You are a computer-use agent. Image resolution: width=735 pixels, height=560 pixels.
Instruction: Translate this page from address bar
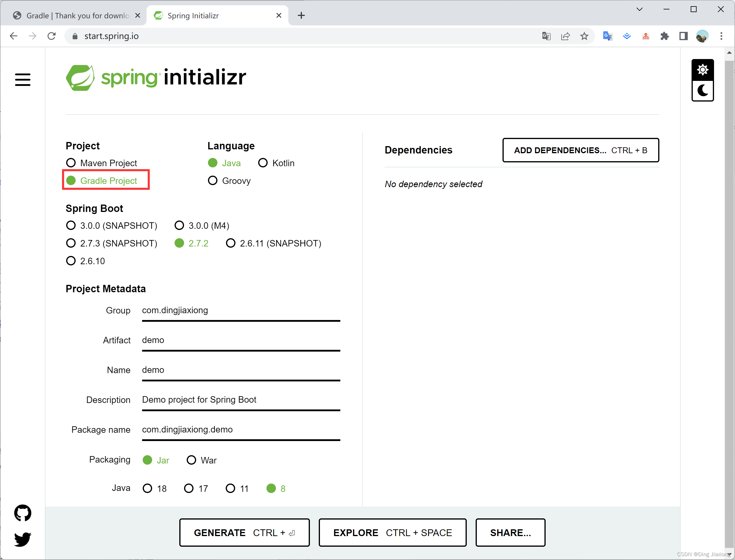point(546,36)
